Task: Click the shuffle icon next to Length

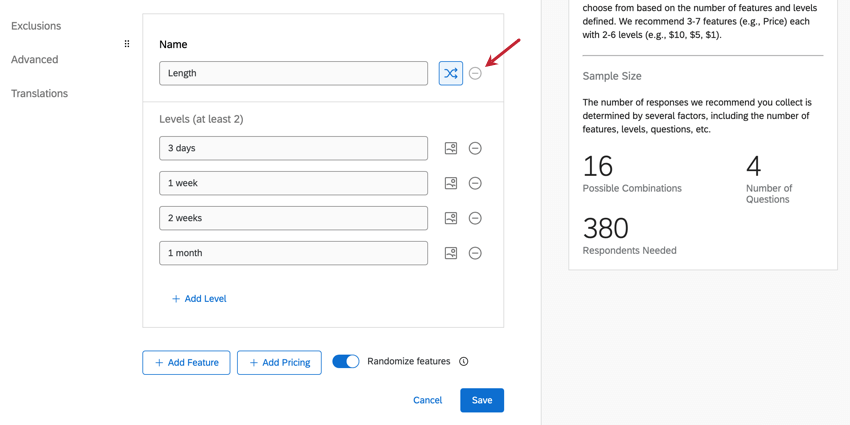Action: point(451,73)
